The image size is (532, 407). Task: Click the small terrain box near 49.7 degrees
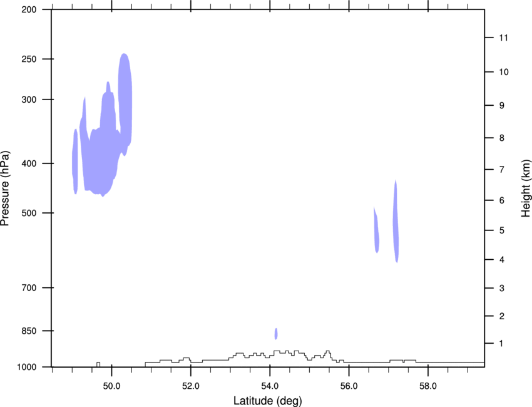click(x=98, y=364)
